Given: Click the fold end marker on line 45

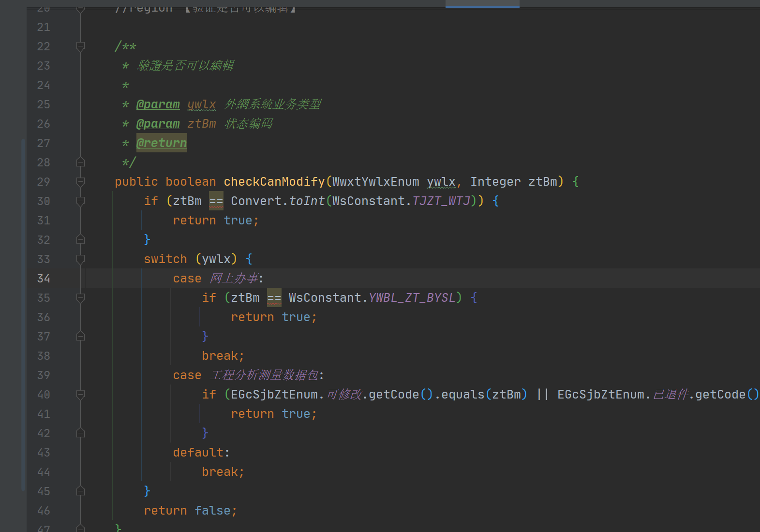Looking at the screenshot, I should (80, 491).
